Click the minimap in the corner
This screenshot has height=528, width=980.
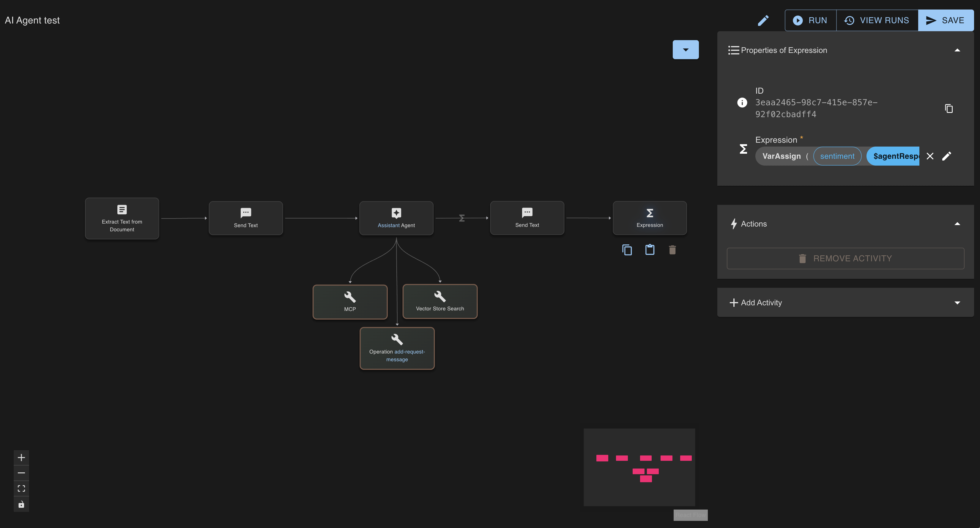point(639,467)
